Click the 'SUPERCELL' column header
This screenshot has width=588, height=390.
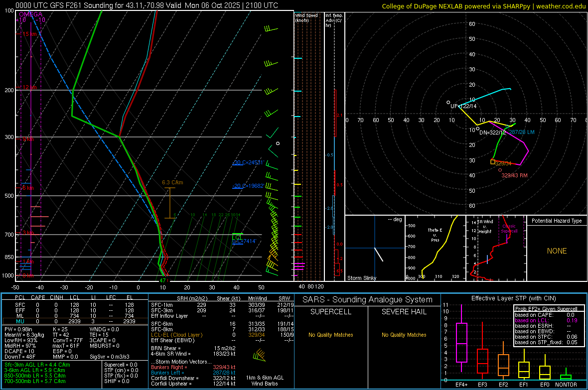(331, 312)
